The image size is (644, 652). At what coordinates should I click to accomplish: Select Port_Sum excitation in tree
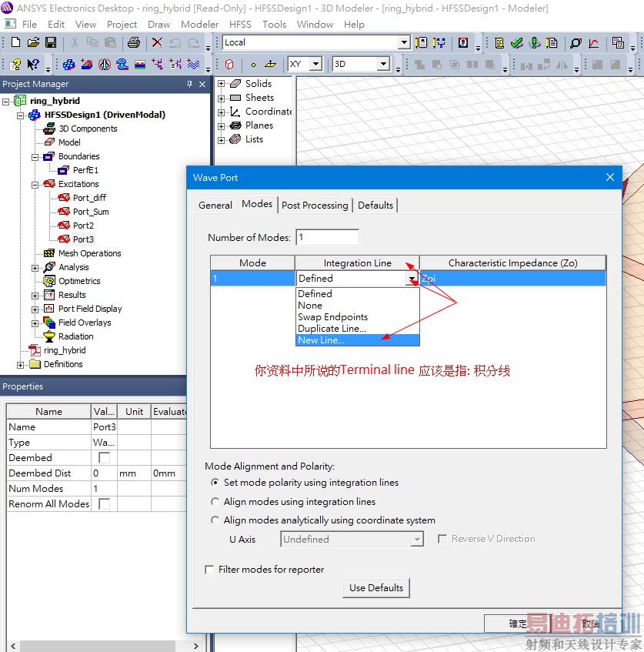91,212
